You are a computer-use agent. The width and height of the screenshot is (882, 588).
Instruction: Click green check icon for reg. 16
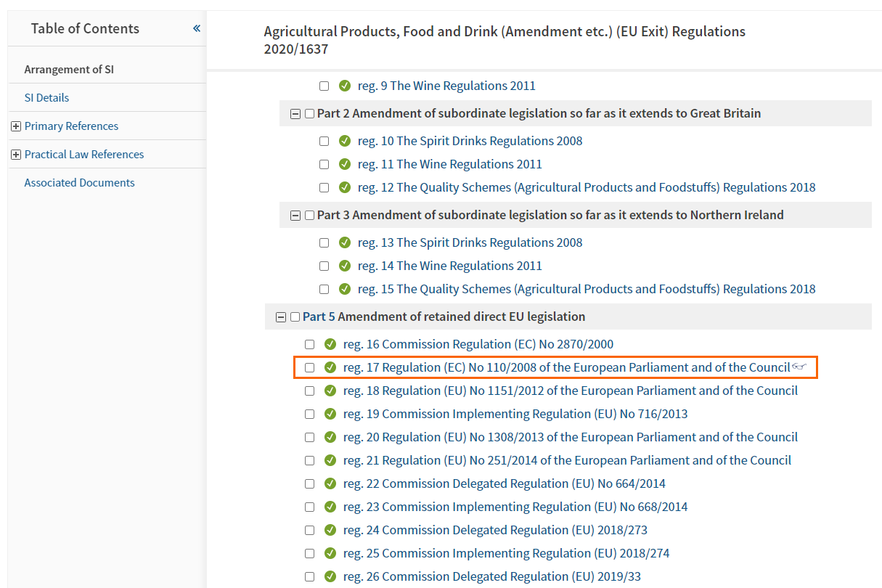click(x=330, y=344)
